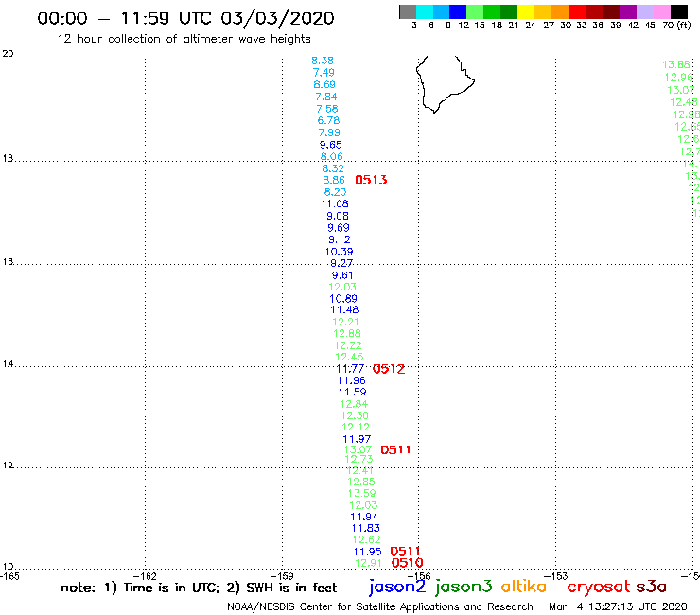Select the 12.45 wave height reading
The width and height of the screenshot is (700, 615).
(x=349, y=358)
